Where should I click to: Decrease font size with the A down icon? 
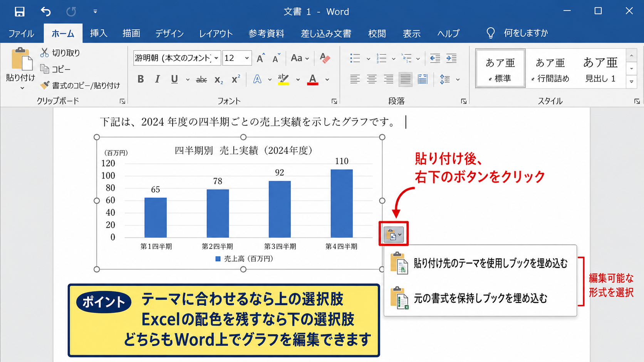(x=277, y=58)
